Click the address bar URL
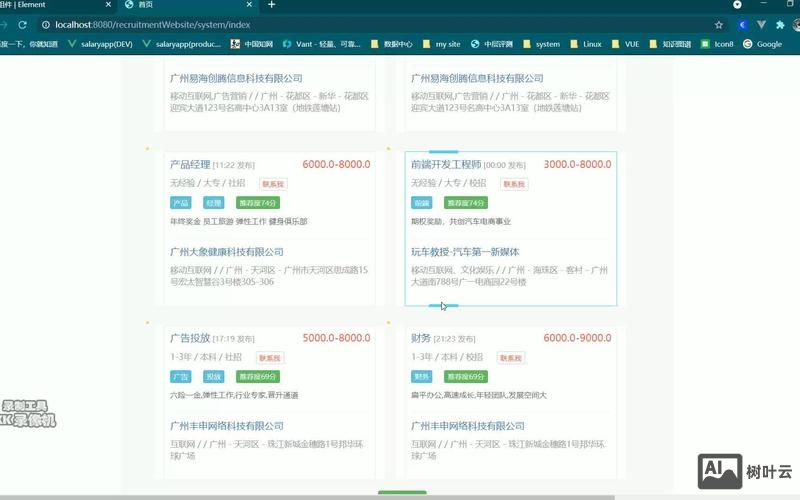This screenshot has width=800, height=500. [153, 24]
